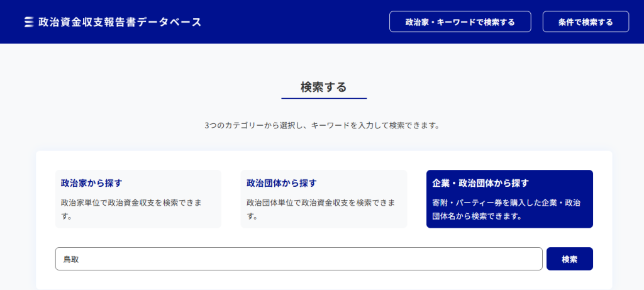Viewport: 644px width, 290px height.
Task: Select the 政治家から探す category title
Action: pyautogui.click(x=91, y=183)
